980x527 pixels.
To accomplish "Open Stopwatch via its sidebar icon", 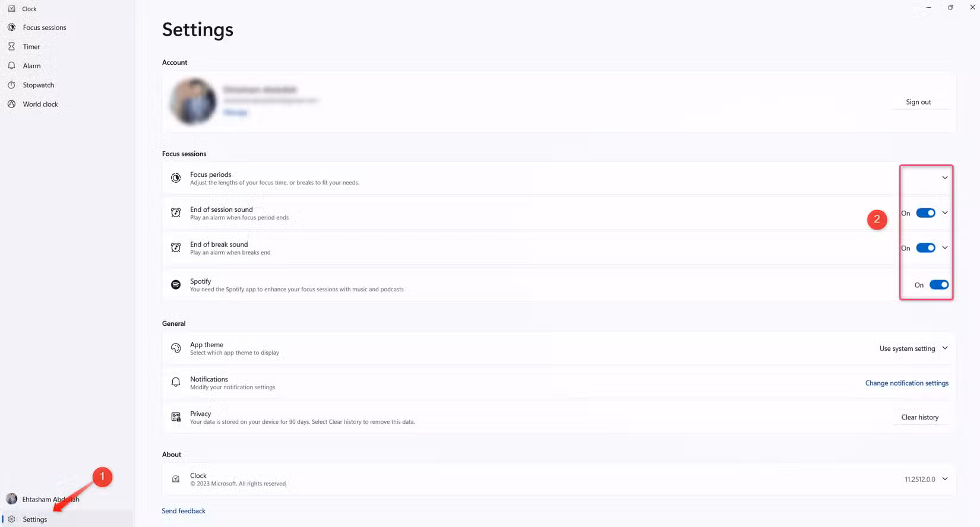I will coord(11,85).
